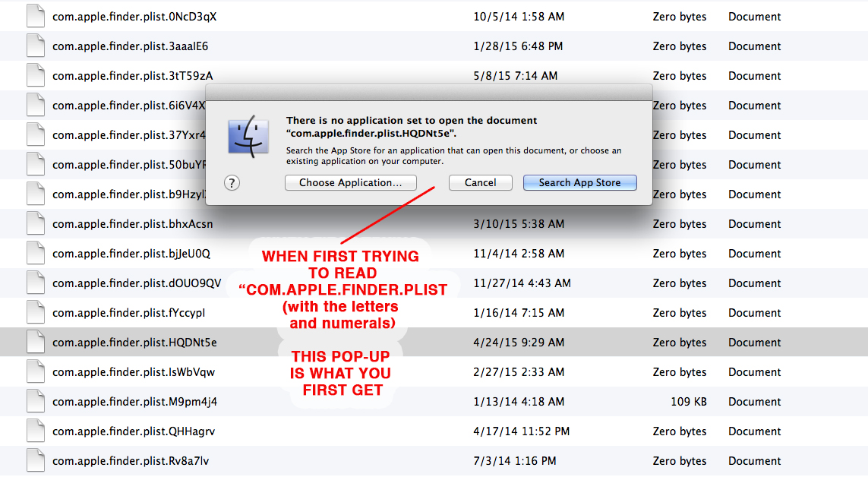Click Zero bytes in the QHHagrv row

point(679,431)
